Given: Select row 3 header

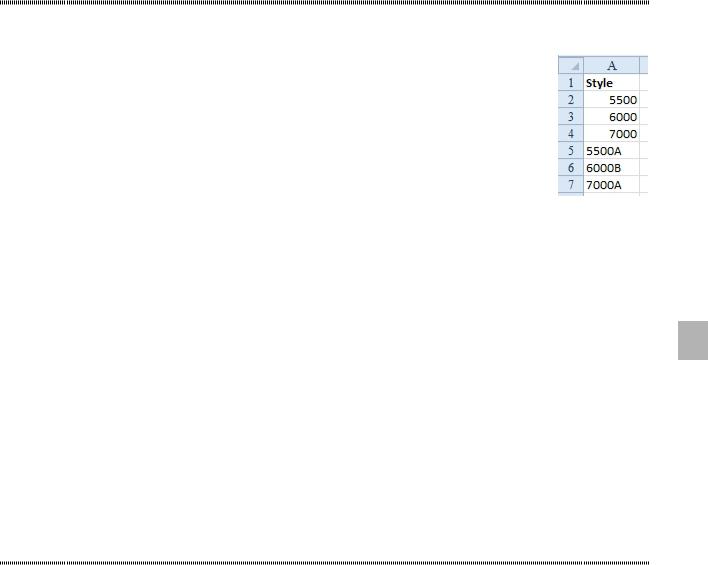Looking at the screenshot, I should [571, 117].
